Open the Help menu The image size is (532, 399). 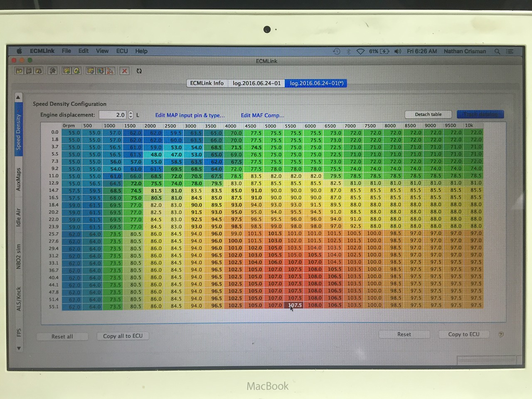(141, 51)
